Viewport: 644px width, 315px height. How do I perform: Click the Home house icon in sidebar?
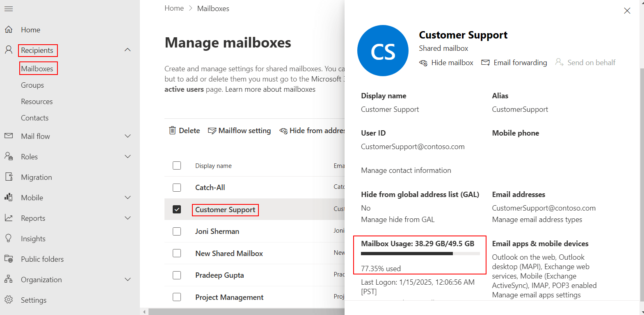(x=9, y=29)
